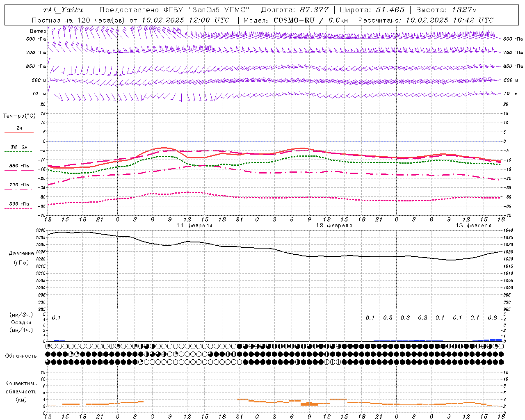Click the station name rAl_Yailu in header
The height and width of the screenshot is (420, 525).
pos(63,10)
